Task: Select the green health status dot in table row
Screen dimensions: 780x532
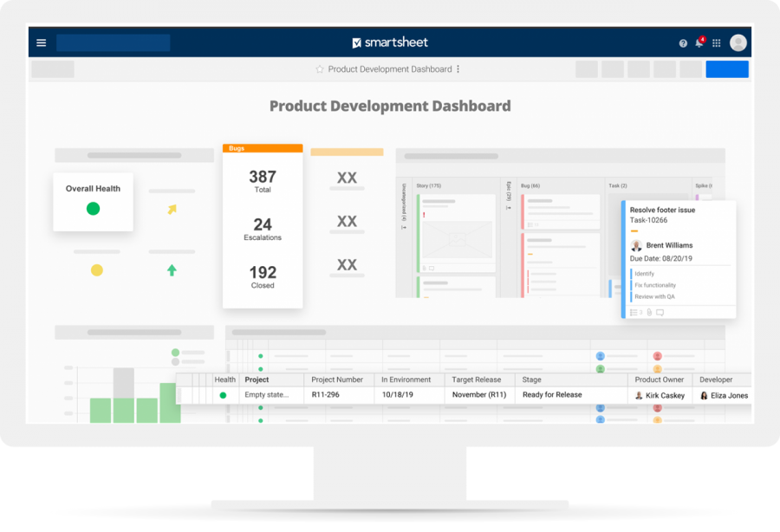Action: (224, 395)
